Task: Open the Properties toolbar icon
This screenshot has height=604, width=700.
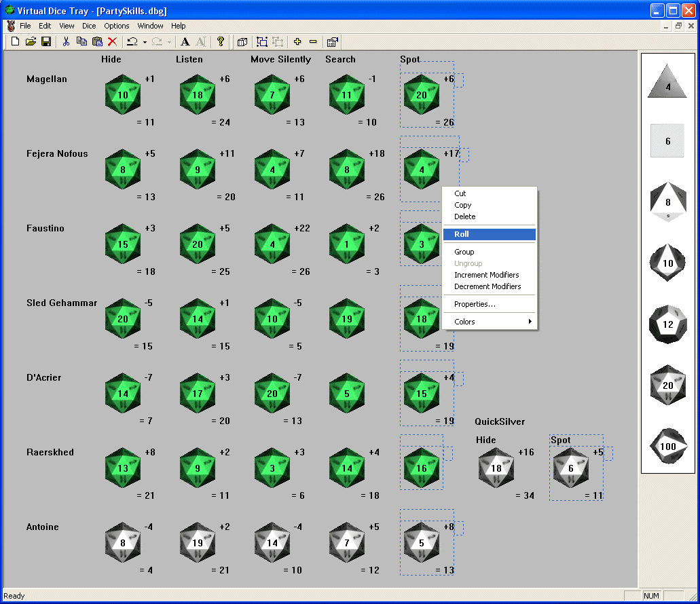Action: [333, 41]
